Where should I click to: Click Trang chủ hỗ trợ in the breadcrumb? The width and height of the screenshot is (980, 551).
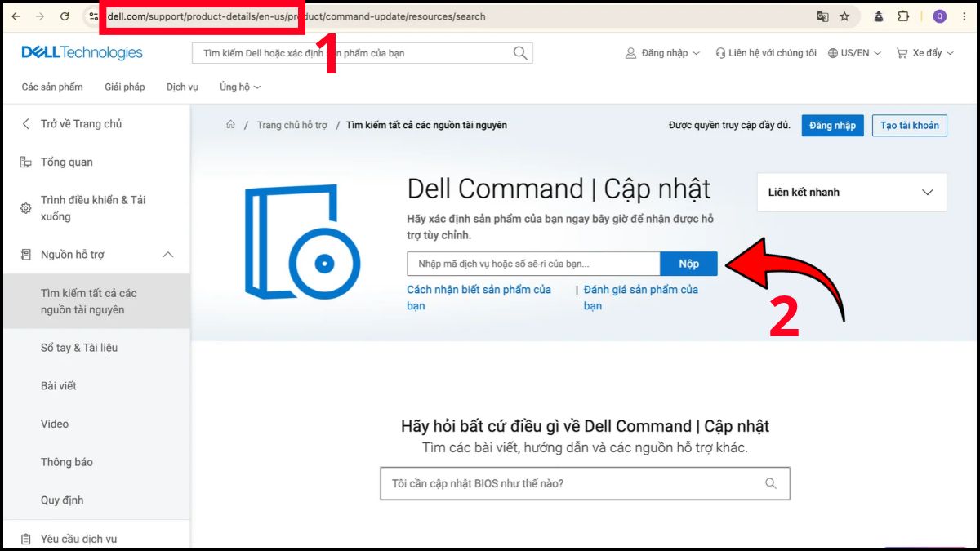click(x=292, y=125)
